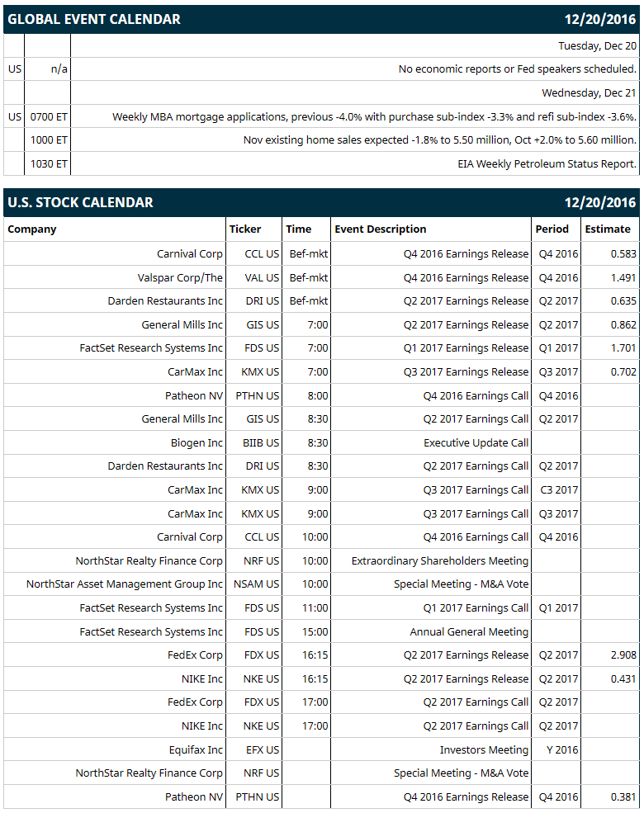The image size is (644, 813).
Task: Select the NSAM US ticker cell
Action: 256,584
